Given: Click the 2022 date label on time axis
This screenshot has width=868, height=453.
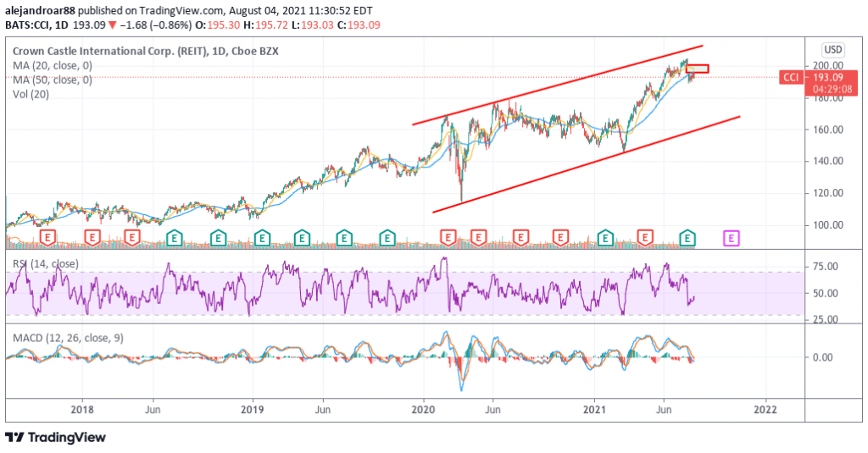Looking at the screenshot, I should pos(765,410).
